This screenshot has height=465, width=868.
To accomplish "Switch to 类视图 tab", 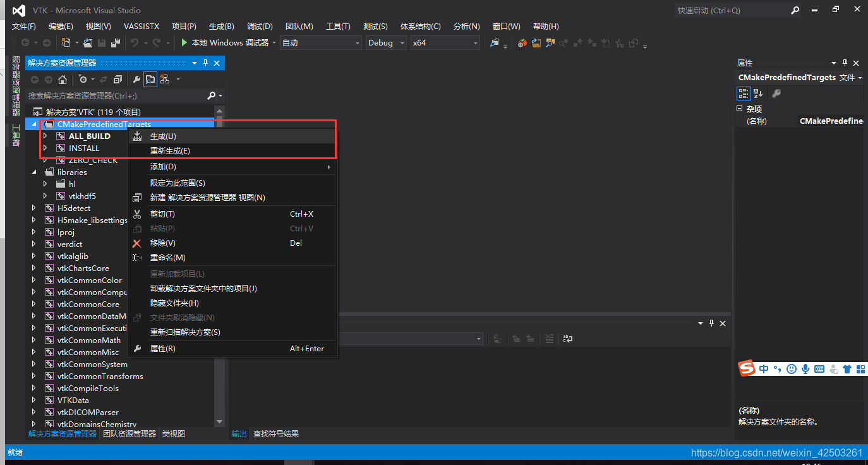I will 174,434.
